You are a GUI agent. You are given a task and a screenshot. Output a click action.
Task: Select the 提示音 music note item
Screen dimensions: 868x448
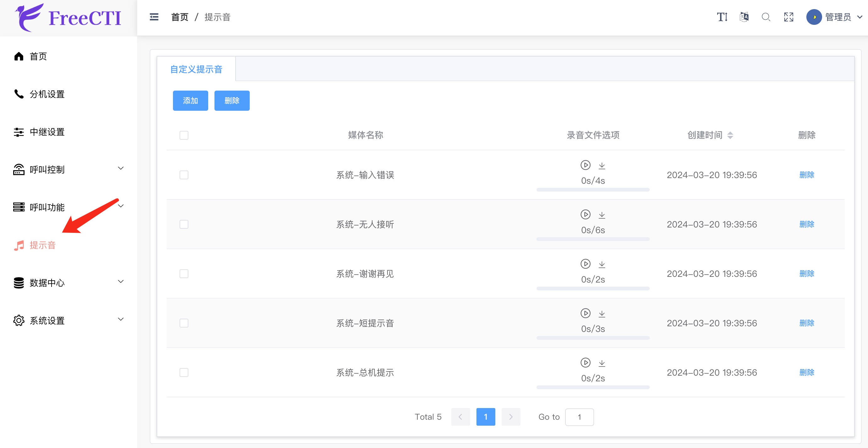tap(43, 245)
